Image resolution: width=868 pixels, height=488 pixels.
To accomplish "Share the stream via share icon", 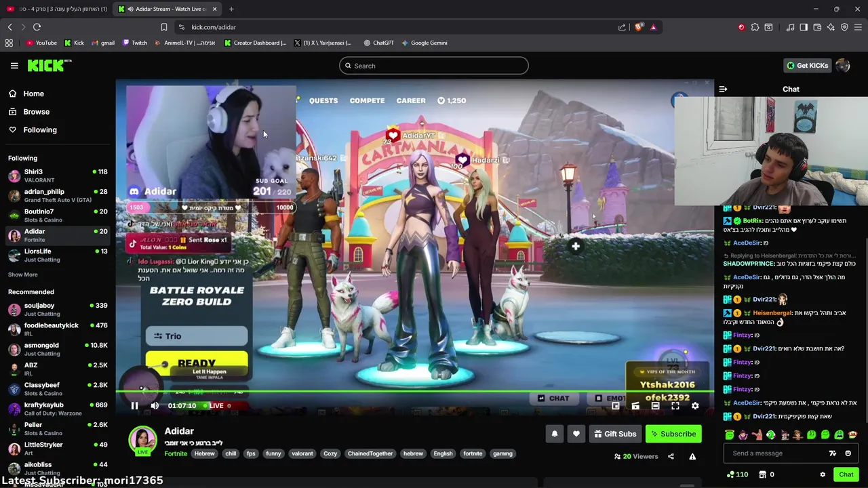I will [671, 457].
